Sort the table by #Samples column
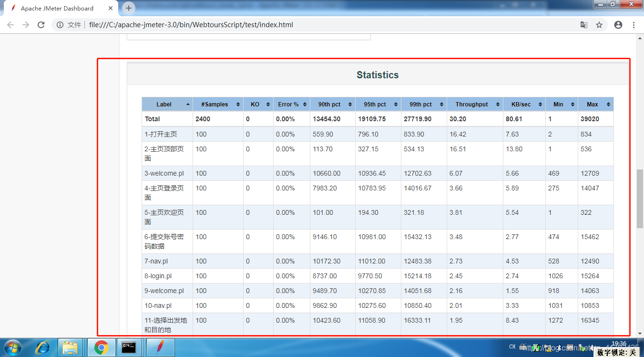 [218, 104]
